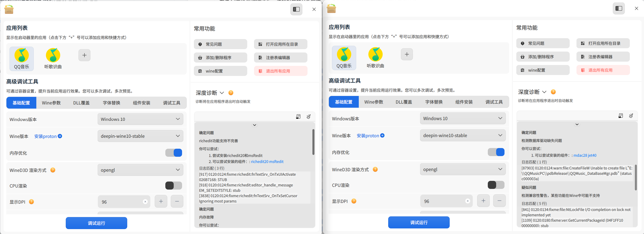Viewport: 644px width, 234px height.
Task: Click 打开应用所在目录 in right window
Action: [x=603, y=43]
